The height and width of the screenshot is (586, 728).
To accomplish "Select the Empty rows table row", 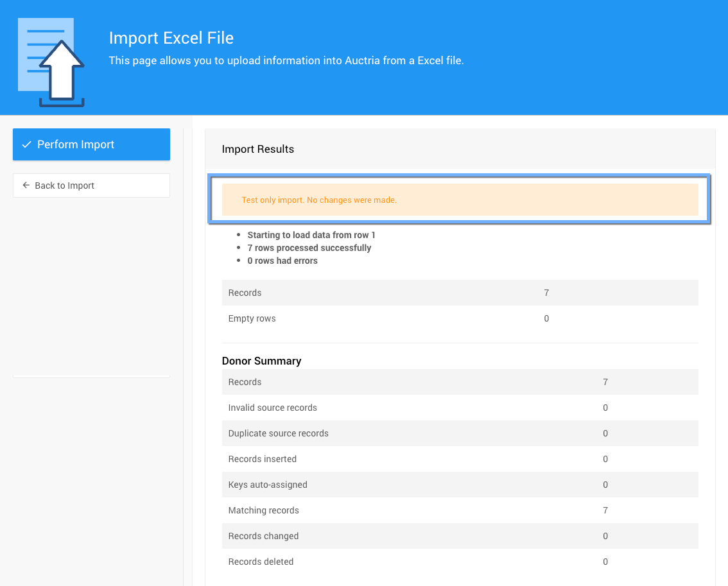I will point(460,318).
